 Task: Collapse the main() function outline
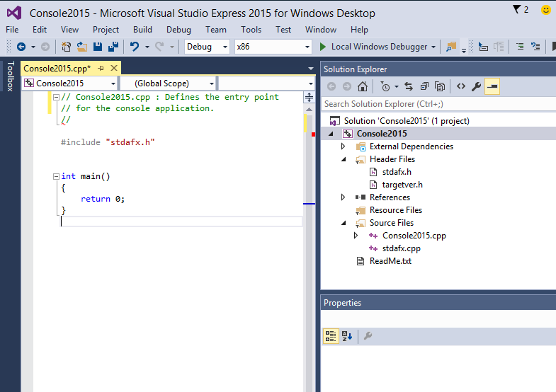pyautogui.click(x=56, y=176)
